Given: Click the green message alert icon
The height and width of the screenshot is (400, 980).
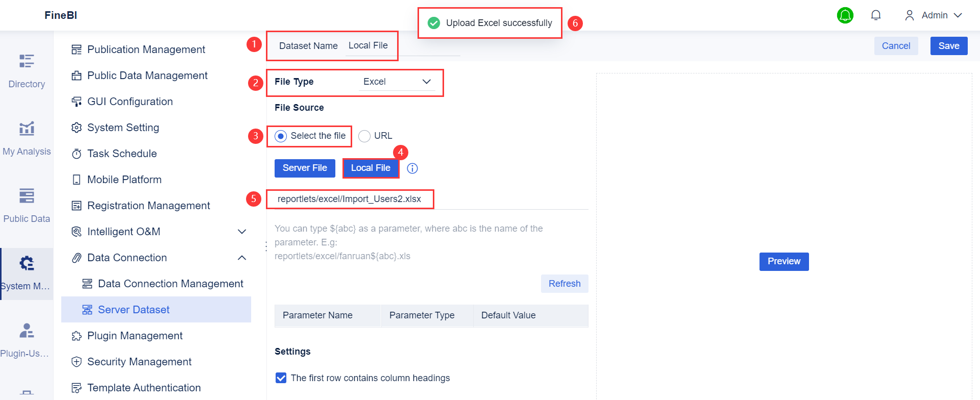Looking at the screenshot, I should click(845, 15).
